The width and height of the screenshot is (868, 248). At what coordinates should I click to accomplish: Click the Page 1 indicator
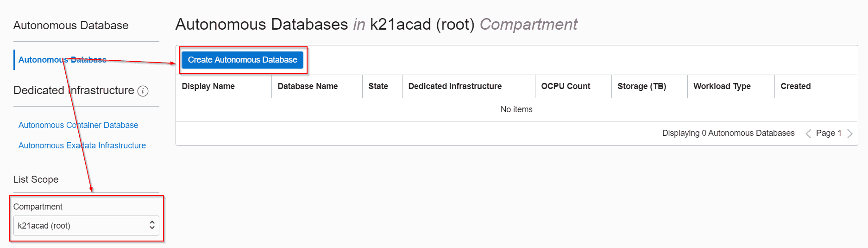[x=829, y=133]
